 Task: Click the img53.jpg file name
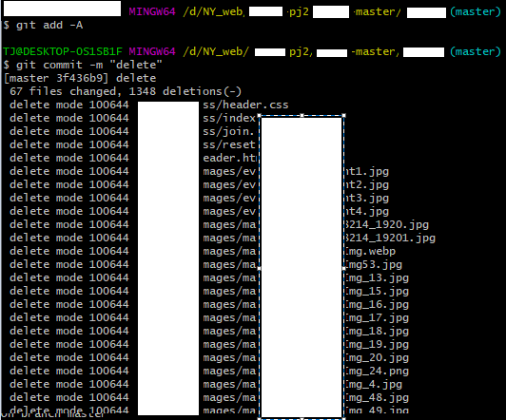374,264
